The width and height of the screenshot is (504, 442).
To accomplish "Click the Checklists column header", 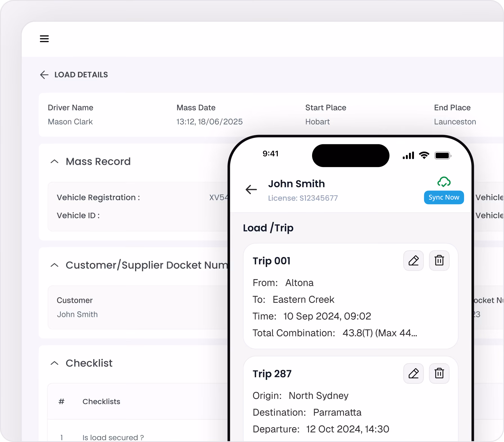I will coord(101,402).
